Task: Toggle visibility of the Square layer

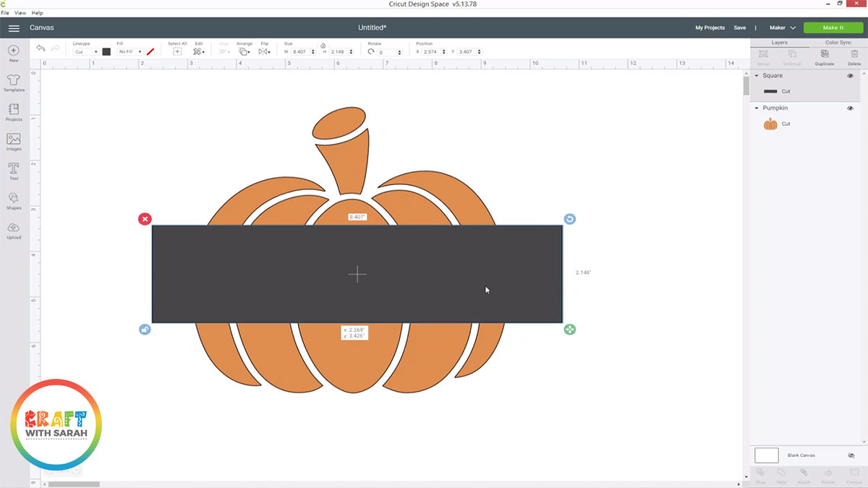Action: 851,75
